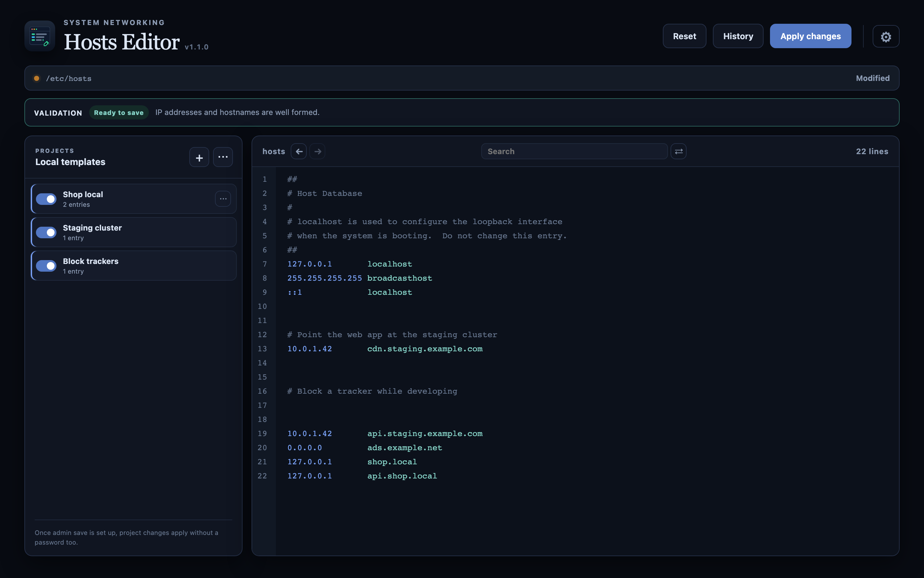Click the staging cluster comment on line 12
This screenshot has height=578, width=924.
392,335
